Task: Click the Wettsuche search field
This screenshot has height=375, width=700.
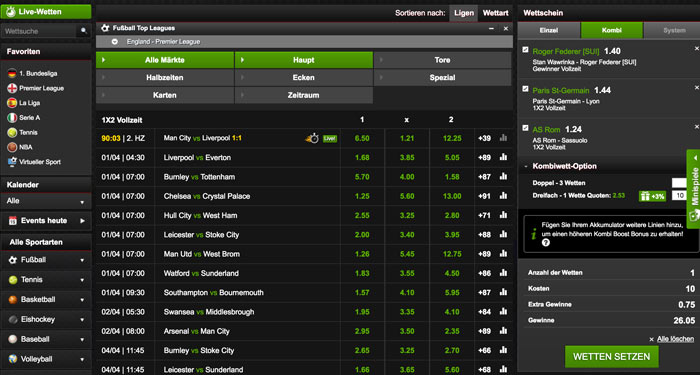Action: click(39, 31)
